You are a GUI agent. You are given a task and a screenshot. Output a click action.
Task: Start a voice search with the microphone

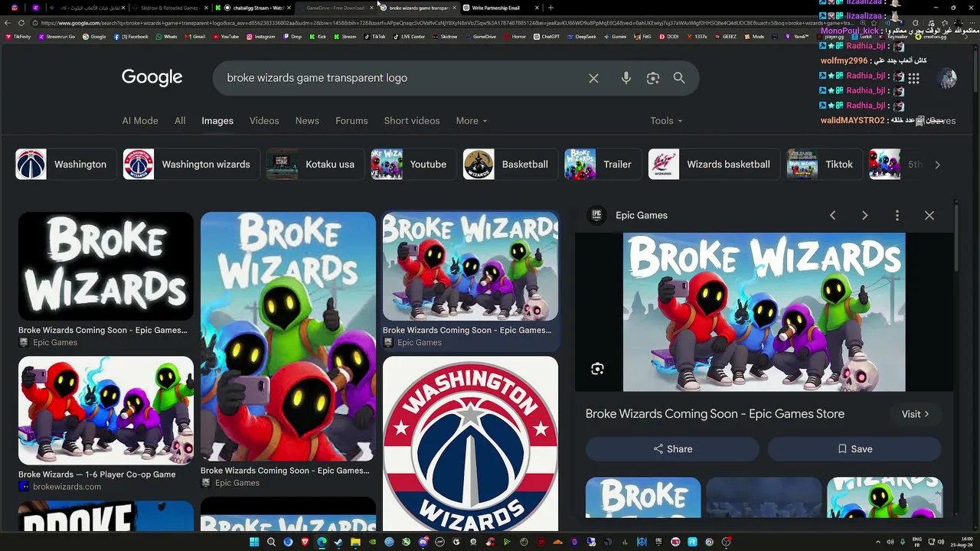click(x=626, y=78)
